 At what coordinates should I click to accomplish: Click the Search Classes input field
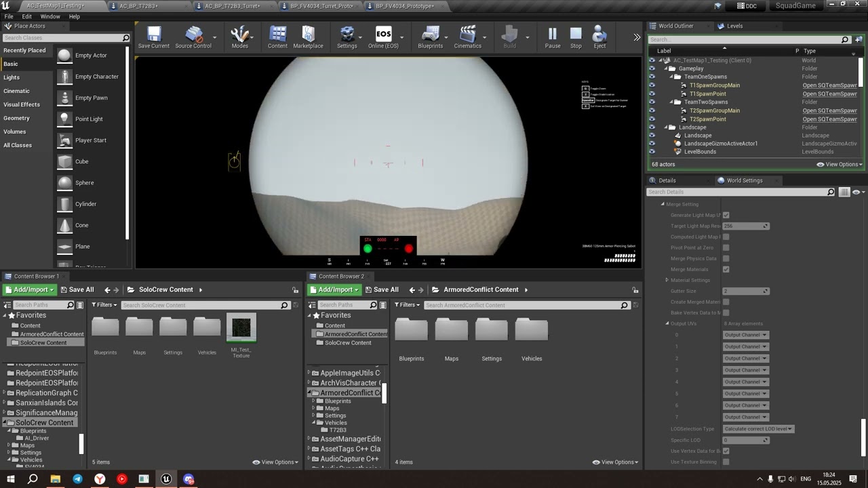point(66,38)
